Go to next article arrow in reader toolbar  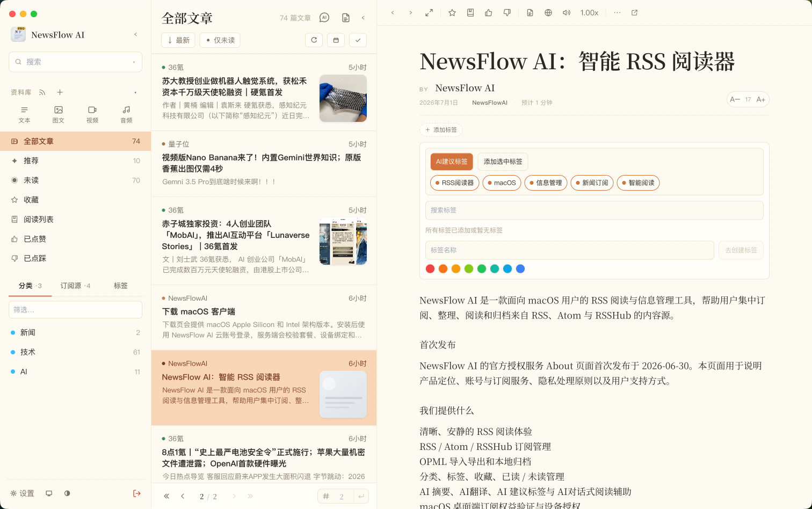(x=411, y=13)
